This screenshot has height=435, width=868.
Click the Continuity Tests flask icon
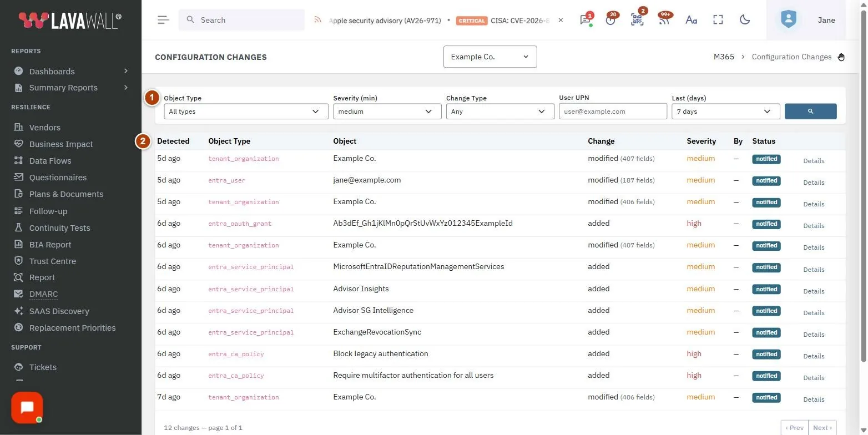18,227
